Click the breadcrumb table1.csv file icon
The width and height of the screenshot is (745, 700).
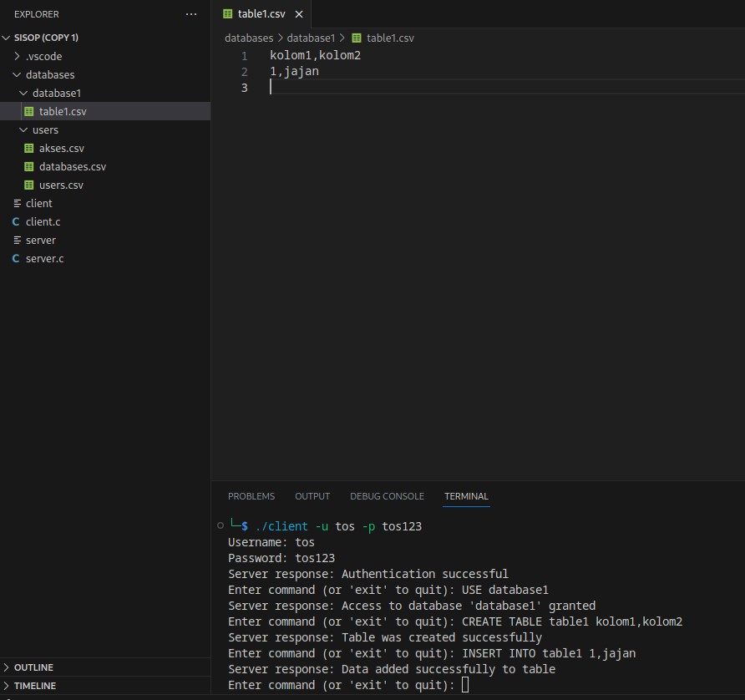pos(357,38)
